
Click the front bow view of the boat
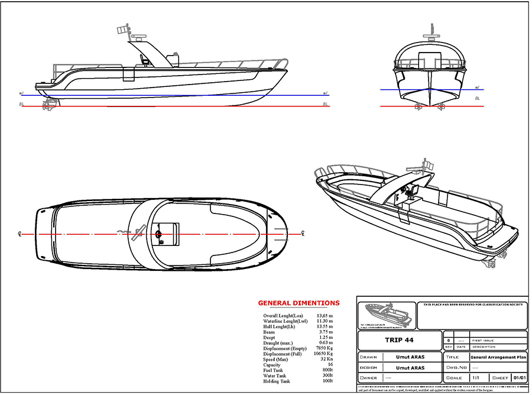430,67
